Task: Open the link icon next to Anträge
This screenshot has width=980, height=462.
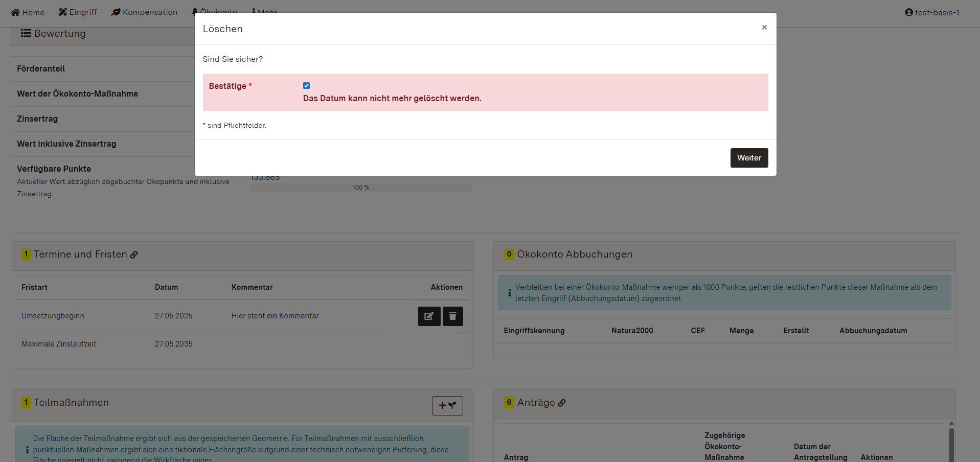Action: (562, 403)
